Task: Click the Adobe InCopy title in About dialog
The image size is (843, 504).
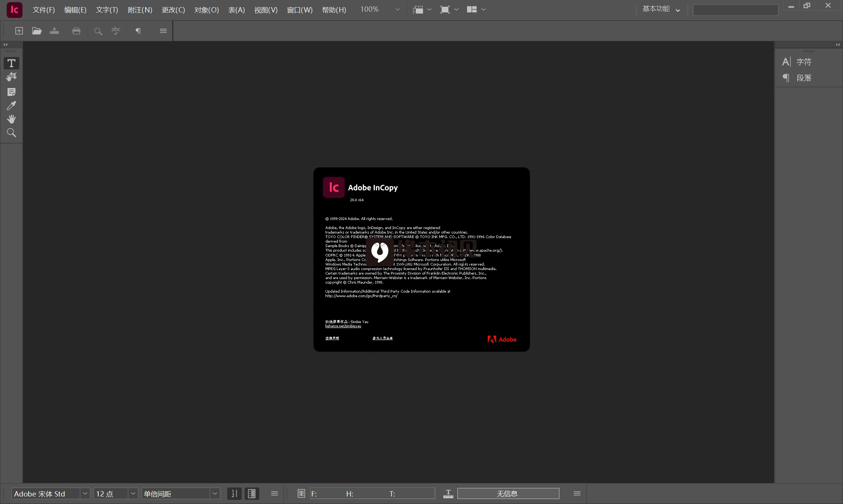Action: tap(373, 188)
